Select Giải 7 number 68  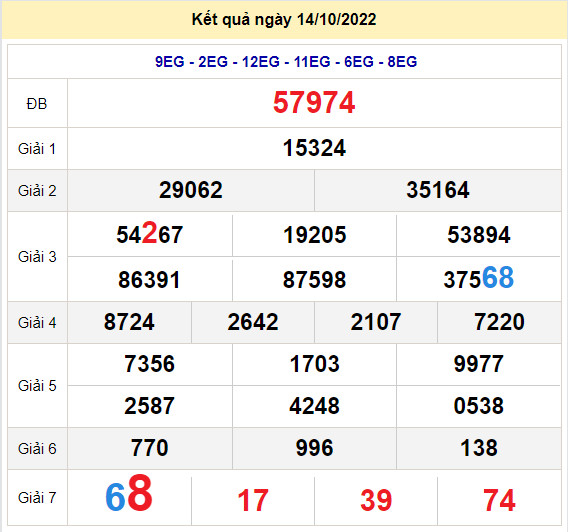click(129, 494)
